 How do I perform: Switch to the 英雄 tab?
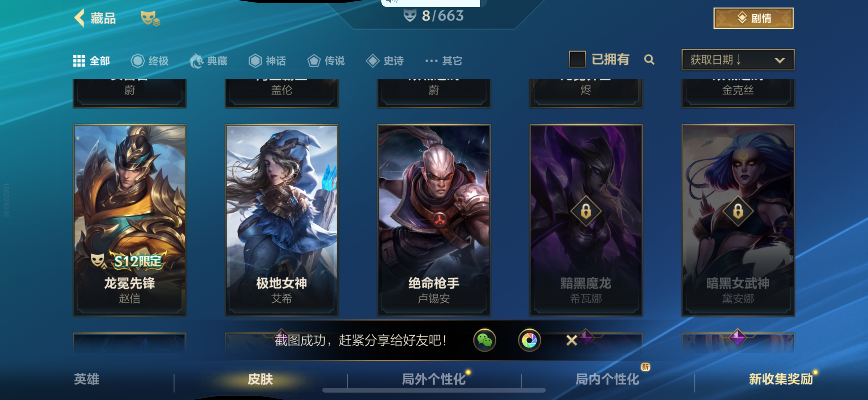87,379
